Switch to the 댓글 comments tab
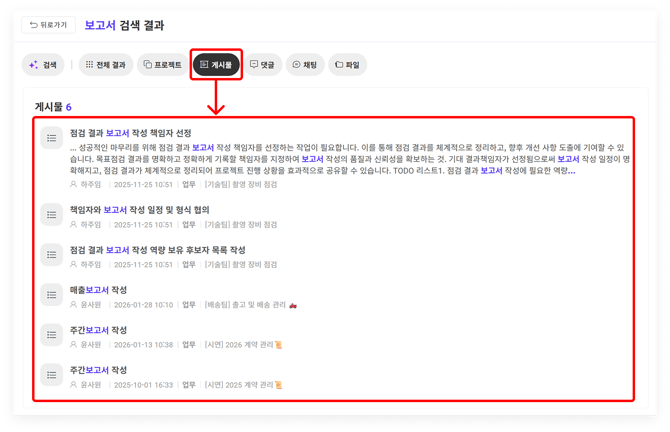Screen dimensions: 670x432 click(x=262, y=65)
